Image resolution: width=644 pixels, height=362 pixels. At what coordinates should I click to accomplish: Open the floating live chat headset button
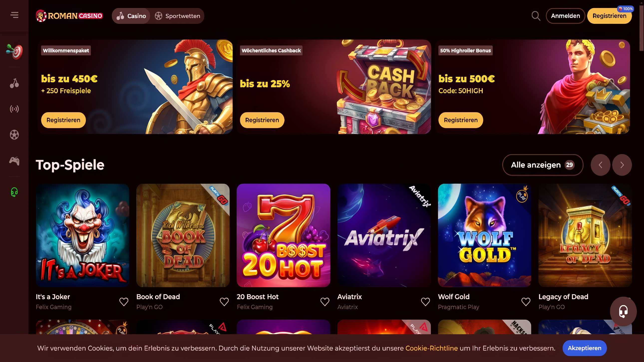(x=623, y=311)
